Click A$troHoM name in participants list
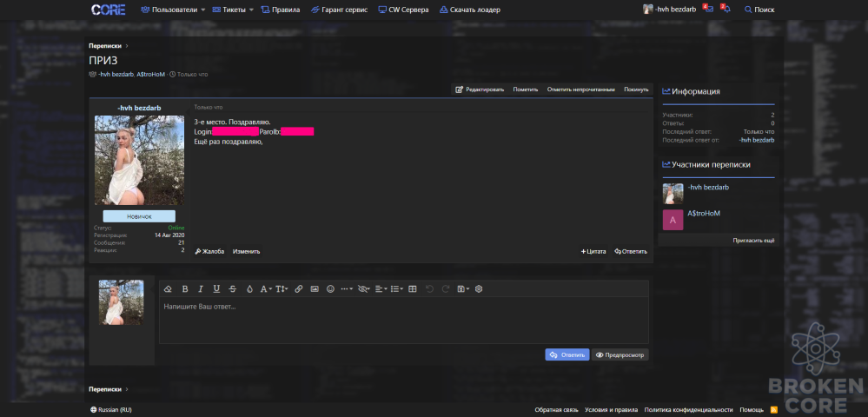Screen dimensions: 868x417 [704, 213]
